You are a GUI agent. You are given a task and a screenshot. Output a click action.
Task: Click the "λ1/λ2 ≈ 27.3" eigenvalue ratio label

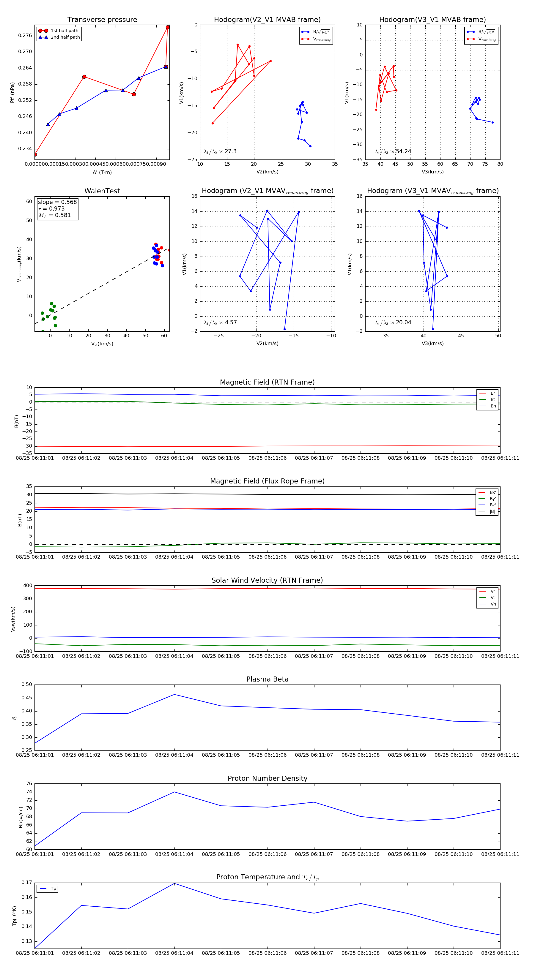point(220,151)
